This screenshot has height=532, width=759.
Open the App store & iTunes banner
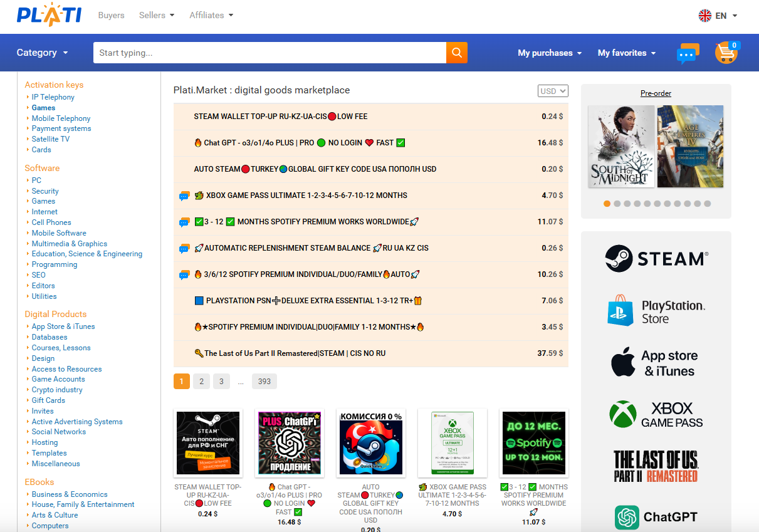tap(656, 363)
